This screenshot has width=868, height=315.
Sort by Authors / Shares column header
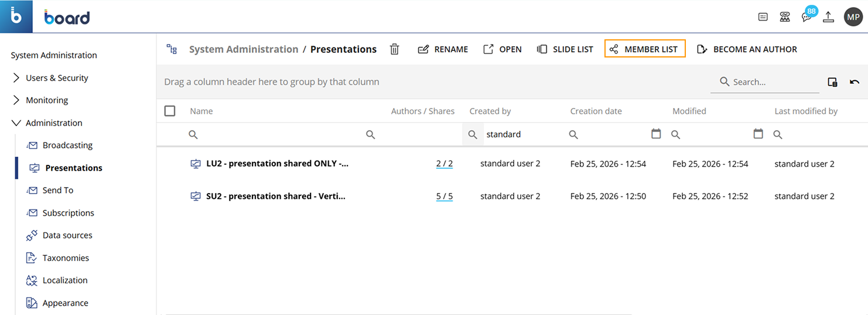[423, 111]
